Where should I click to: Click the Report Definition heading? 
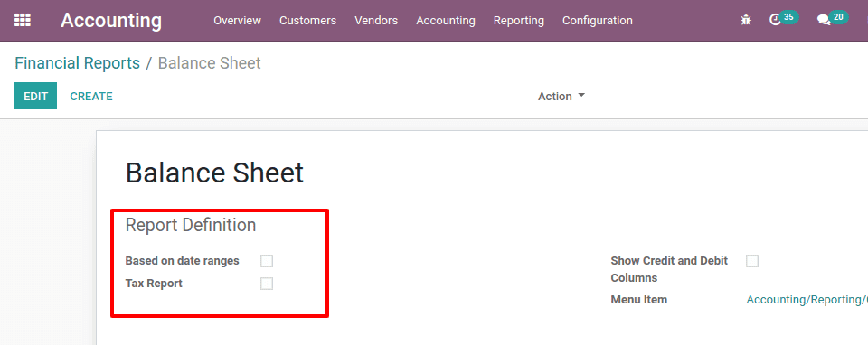tap(191, 225)
